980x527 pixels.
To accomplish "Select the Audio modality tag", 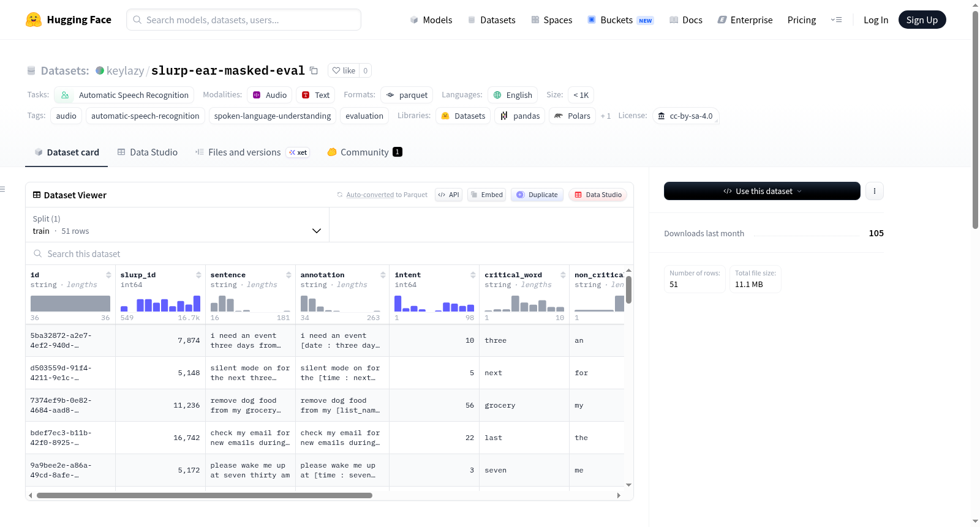I will pyautogui.click(x=269, y=95).
